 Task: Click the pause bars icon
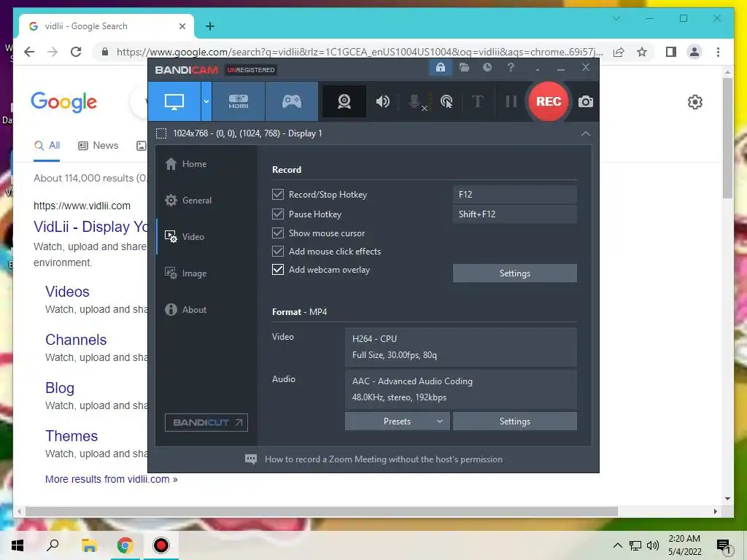pos(511,101)
